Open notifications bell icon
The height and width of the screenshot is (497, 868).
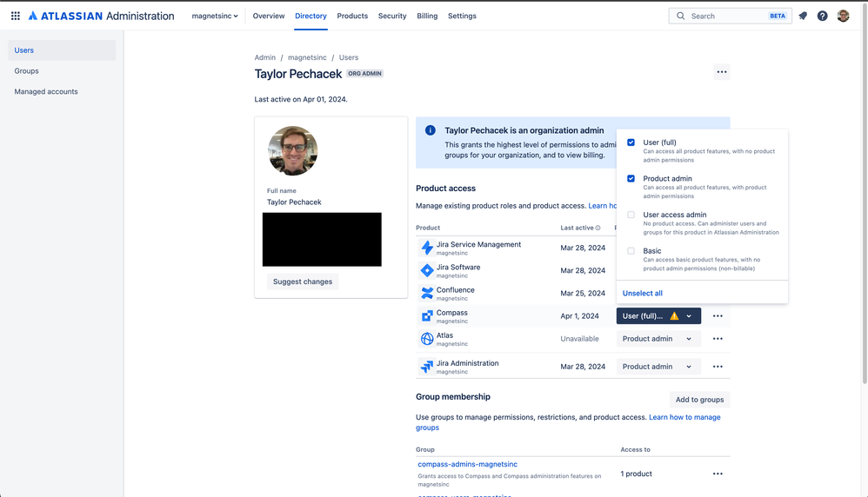click(803, 16)
